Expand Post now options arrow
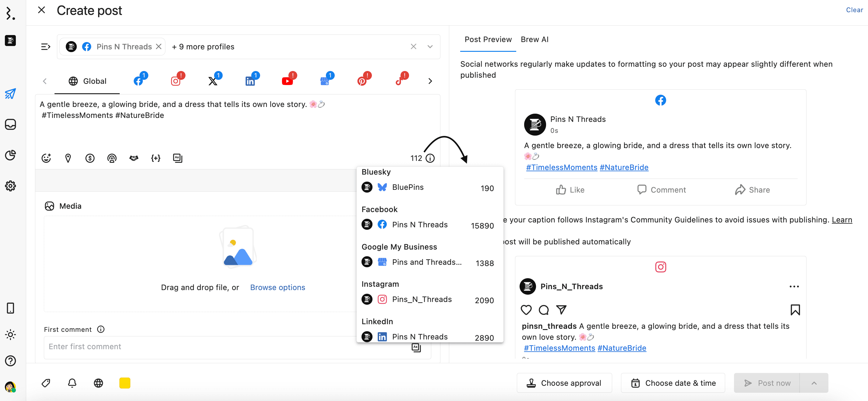Viewport: 868px width, 401px height. pos(814,383)
